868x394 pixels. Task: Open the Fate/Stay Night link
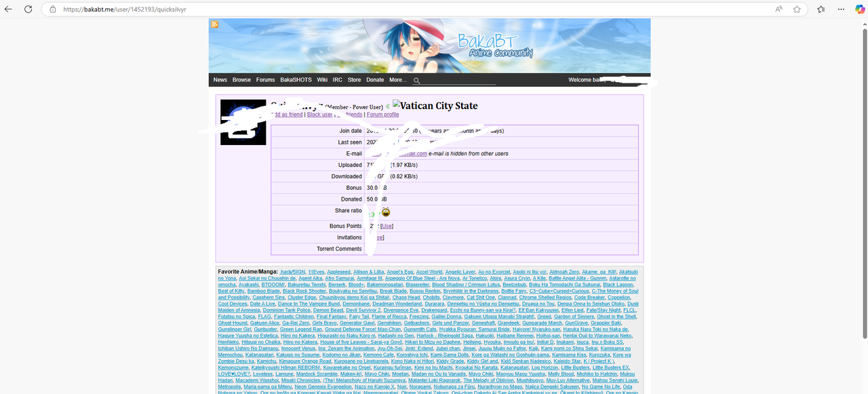(603, 310)
